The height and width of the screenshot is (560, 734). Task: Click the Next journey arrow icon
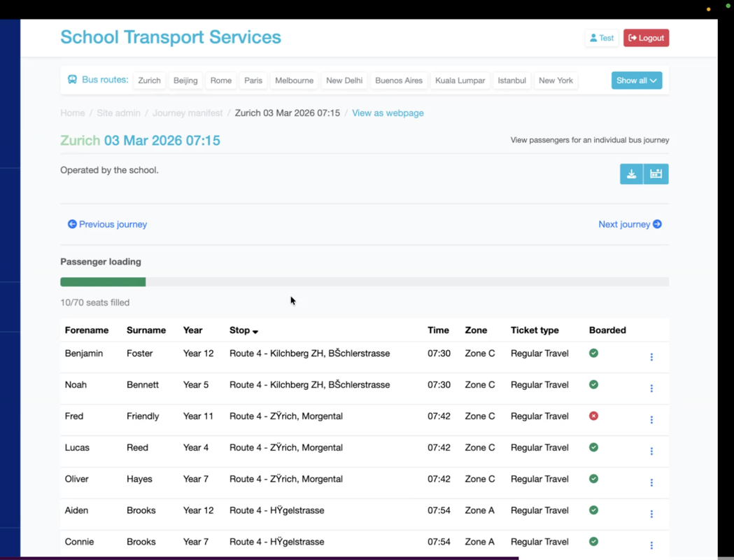click(656, 224)
